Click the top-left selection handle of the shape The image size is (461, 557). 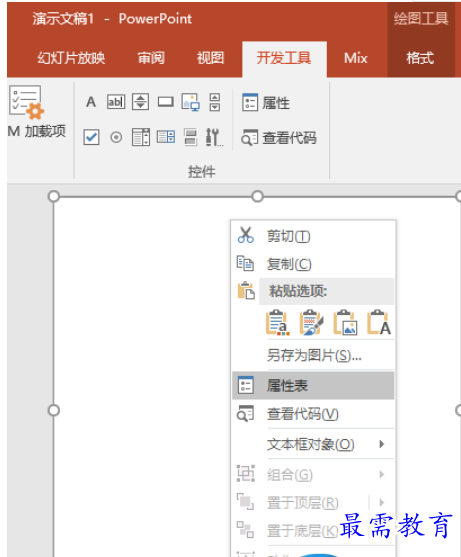click(54, 196)
